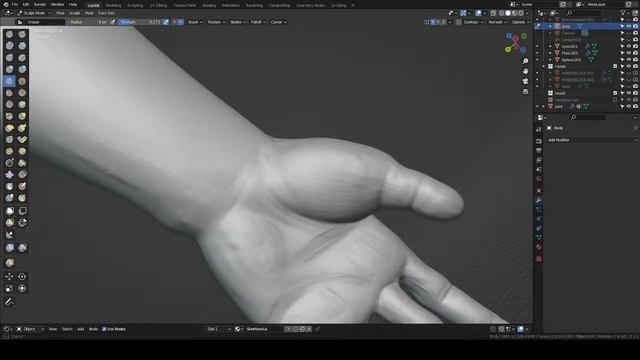The width and height of the screenshot is (640, 360).
Task: Toggle X-ray mode in viewport header
Action: (x=493, y=13)
